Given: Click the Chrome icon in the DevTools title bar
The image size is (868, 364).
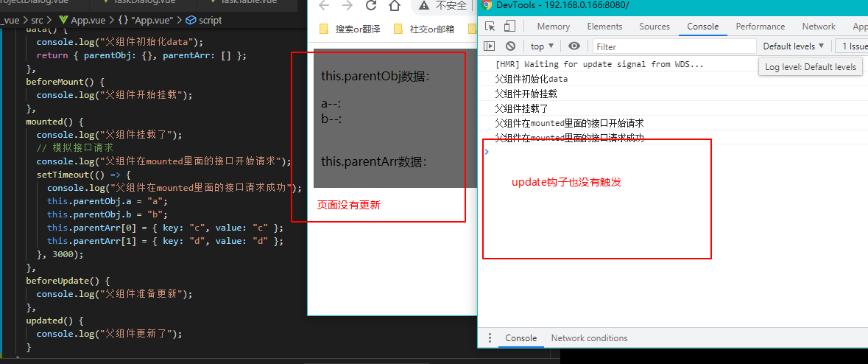Looking at the screenshot, I should [x=487, y=6].
